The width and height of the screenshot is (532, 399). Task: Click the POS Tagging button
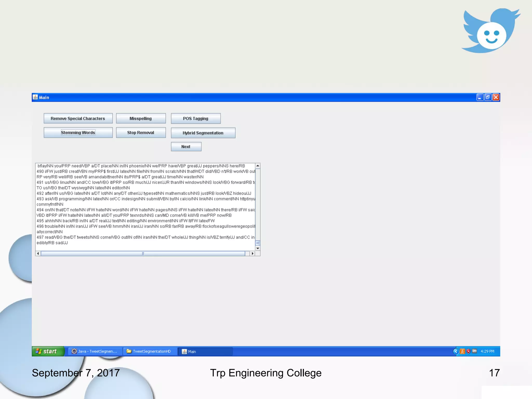[196, 118]
